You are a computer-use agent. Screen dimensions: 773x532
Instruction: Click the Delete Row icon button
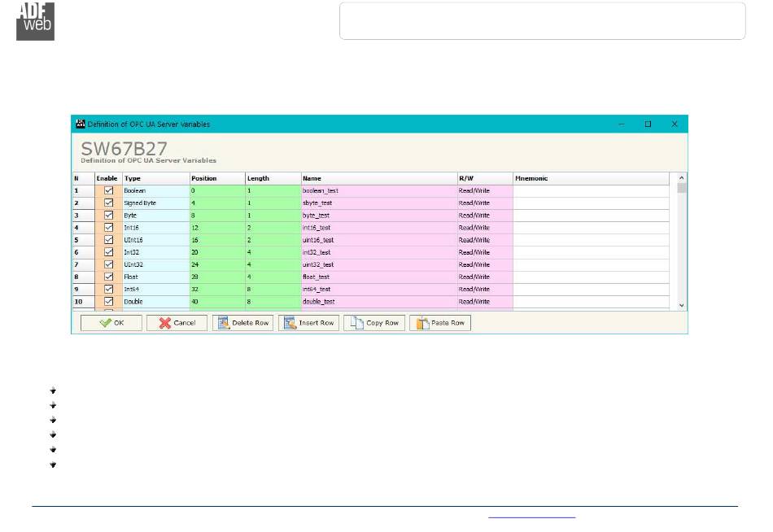[242, 323]
